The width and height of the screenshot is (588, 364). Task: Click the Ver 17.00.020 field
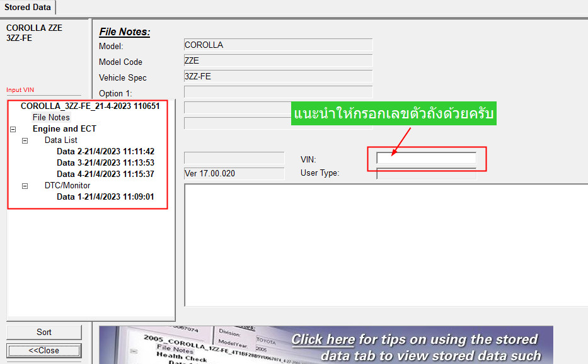pos(234,174)
